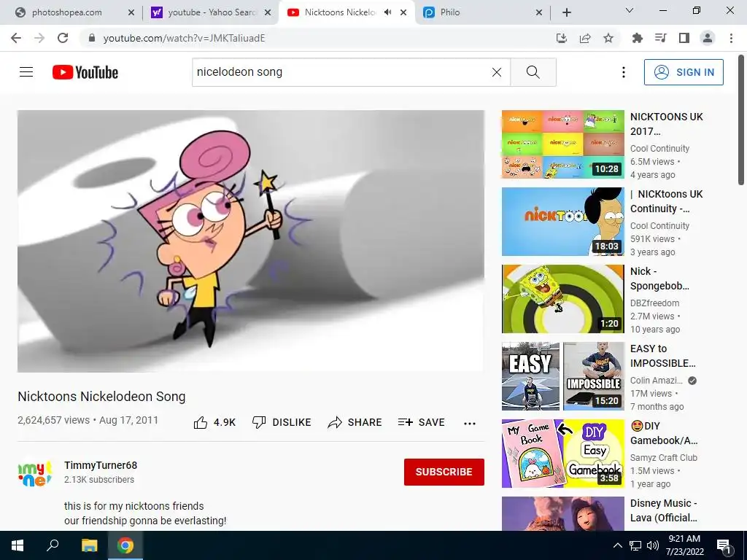Click the page vertical scrollbar

741,119
